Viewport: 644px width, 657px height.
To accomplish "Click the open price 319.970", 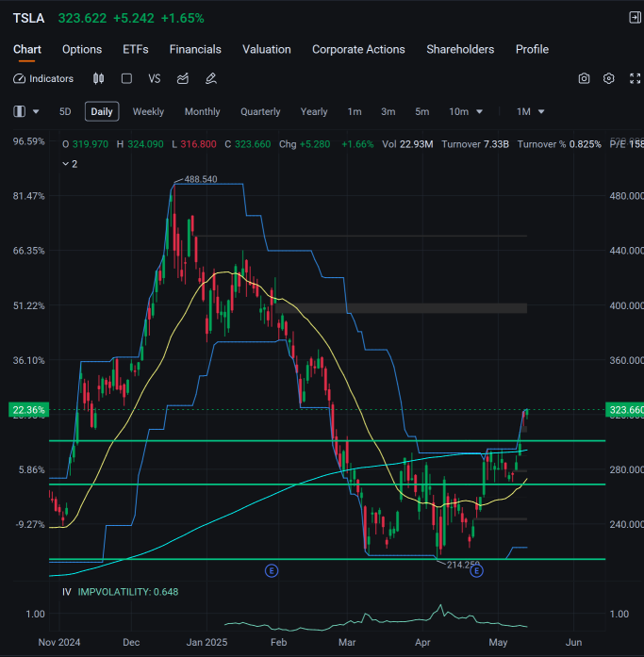I will pyautogui.click(x=91, y=144).
